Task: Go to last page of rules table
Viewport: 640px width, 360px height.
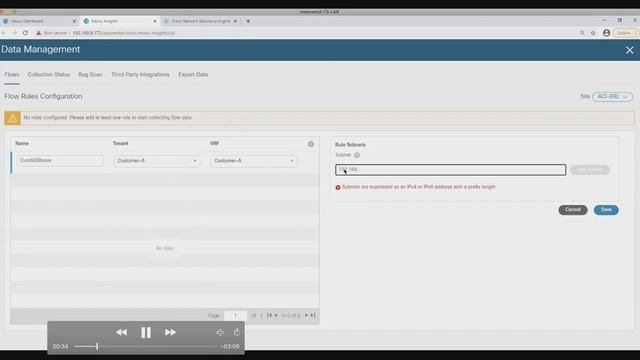Action: pyautogui.click(x=313, y=315)
